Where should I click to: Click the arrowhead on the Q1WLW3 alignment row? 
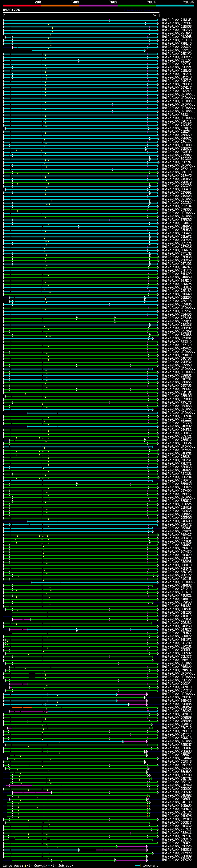[110, 20]
